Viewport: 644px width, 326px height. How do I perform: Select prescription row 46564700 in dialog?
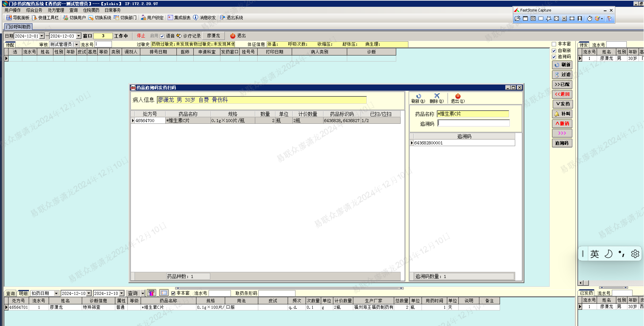(266, 121)
